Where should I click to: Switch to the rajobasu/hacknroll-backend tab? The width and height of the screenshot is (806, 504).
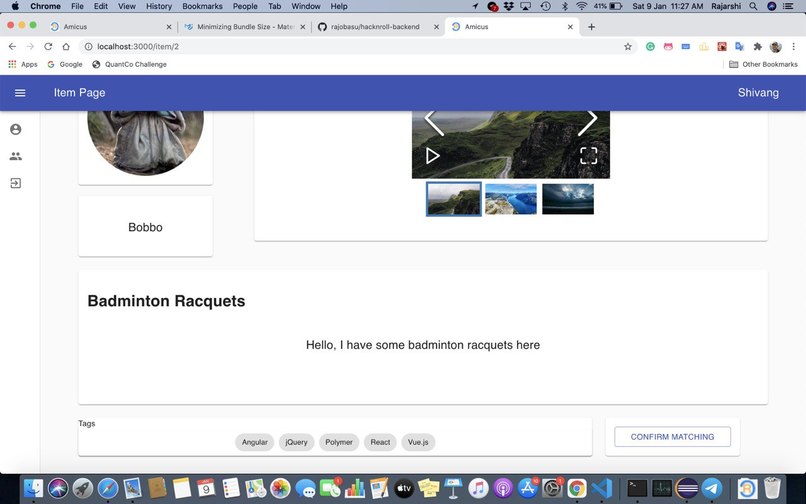click(378, 27)
